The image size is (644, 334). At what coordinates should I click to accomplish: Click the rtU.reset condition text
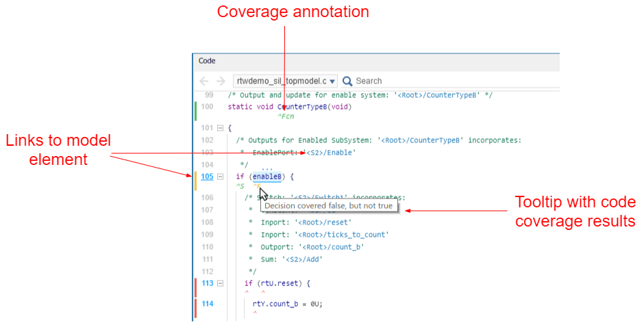(x=280, y=283)
